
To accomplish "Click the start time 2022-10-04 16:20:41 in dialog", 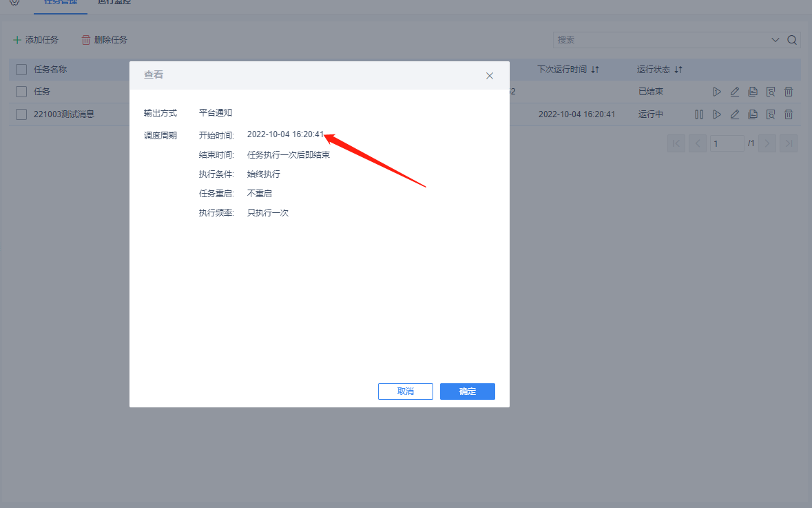I will tap(285, 134).
